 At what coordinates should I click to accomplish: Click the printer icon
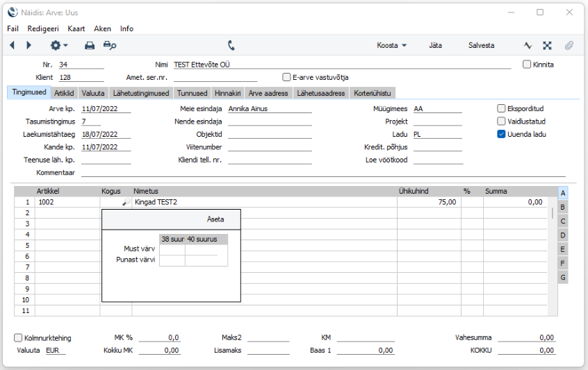click(x=90, y=46)
